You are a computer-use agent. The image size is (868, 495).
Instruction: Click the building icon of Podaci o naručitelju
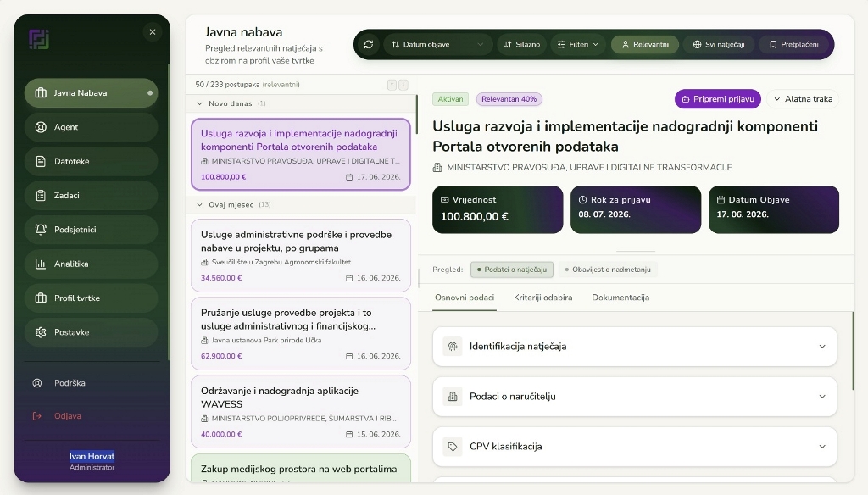click(453, 397)
